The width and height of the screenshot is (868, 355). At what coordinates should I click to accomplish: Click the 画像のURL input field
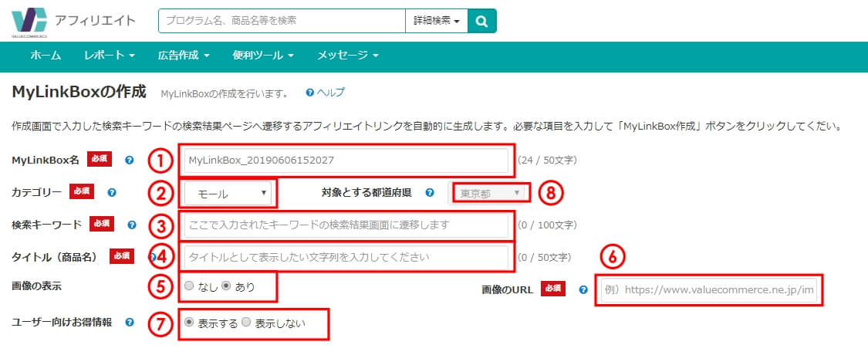(708, 289)
